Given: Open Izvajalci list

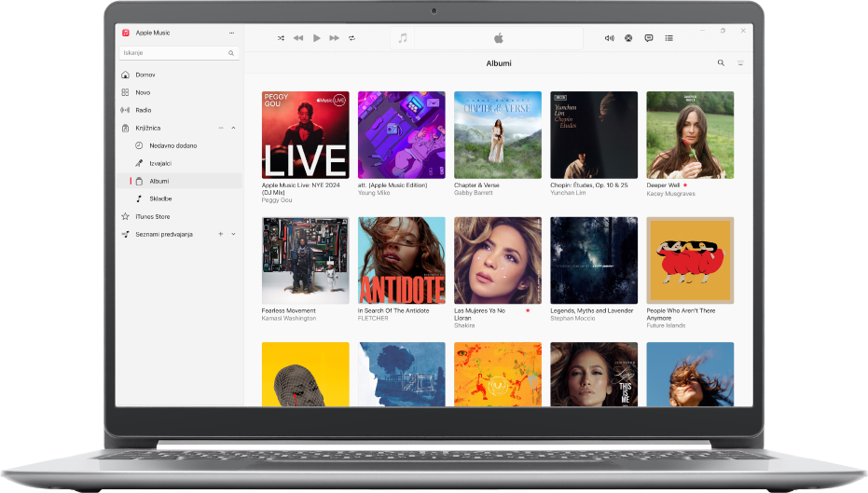Looking at the screenshot, I should (x=179, y=163).
